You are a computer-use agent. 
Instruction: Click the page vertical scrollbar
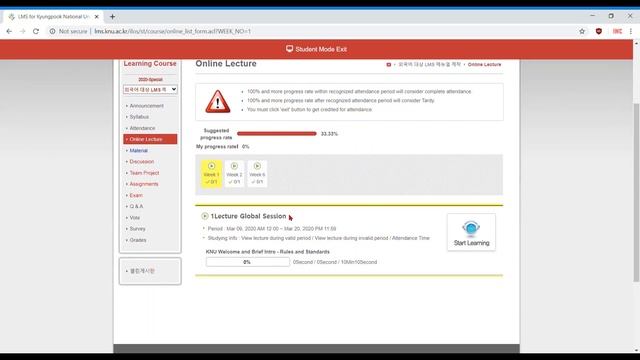636,192
